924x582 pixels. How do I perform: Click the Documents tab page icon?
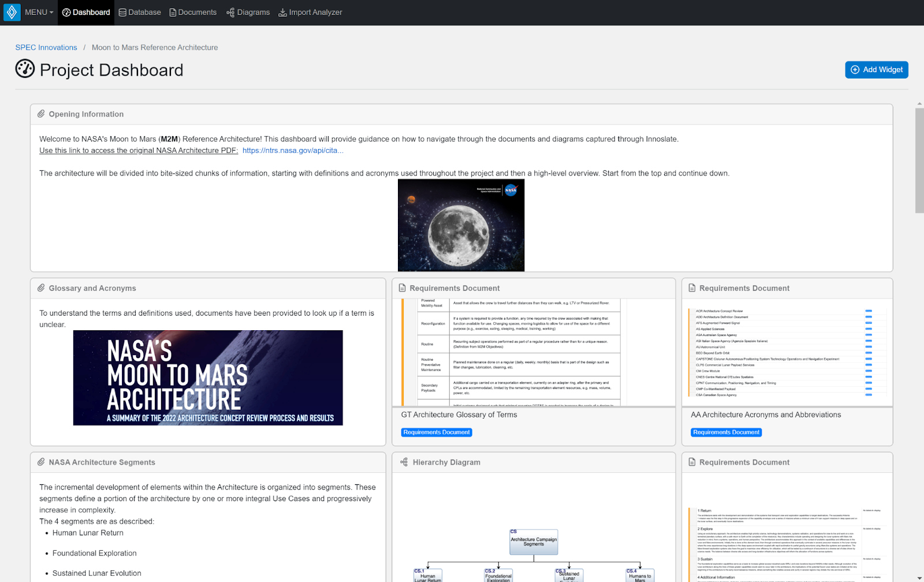pyautogui.click(x=173, y=12)
